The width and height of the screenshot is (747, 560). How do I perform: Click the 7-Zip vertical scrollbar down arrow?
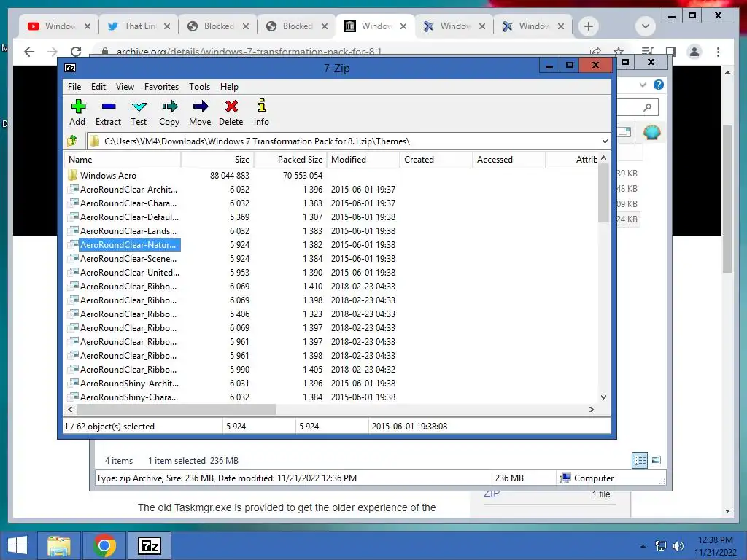click(x=603, y=397)
